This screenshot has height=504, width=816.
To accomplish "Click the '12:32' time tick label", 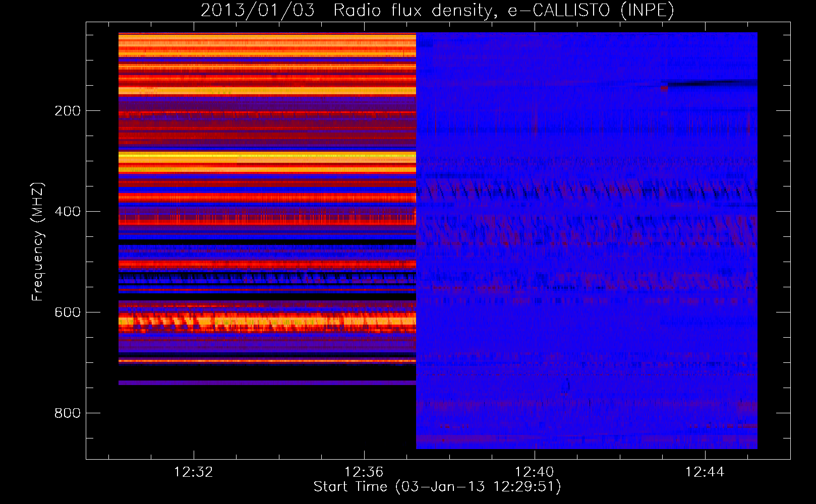I will click(x=193, y=472).
